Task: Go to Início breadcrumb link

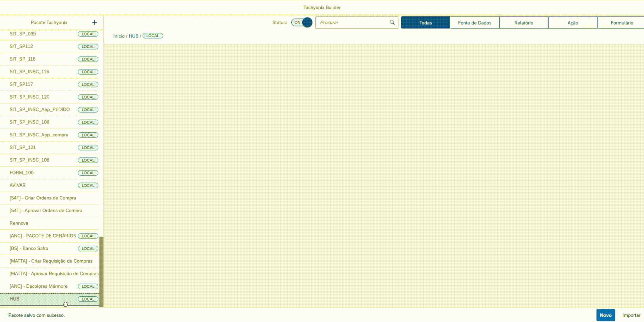Action: point(119,36)
